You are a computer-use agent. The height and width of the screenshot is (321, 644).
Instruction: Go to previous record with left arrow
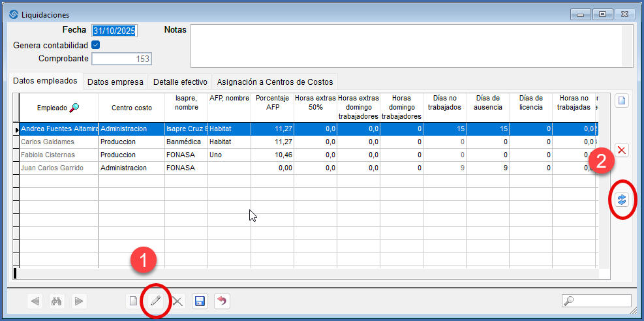click(x=35, y=301)
